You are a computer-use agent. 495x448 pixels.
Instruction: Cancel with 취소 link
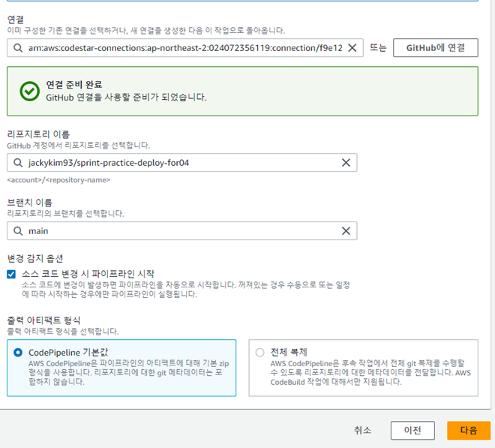pyautogui.click(x=362, y=430)
